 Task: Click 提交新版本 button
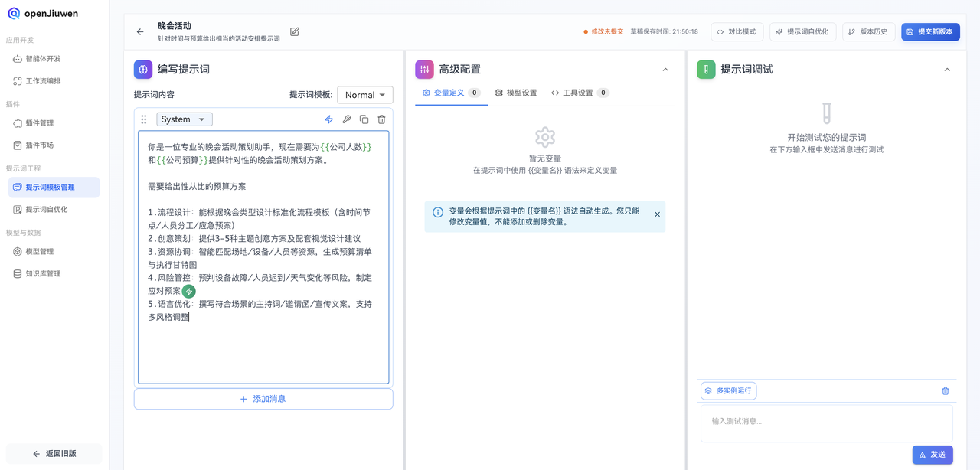pos(930,32)
